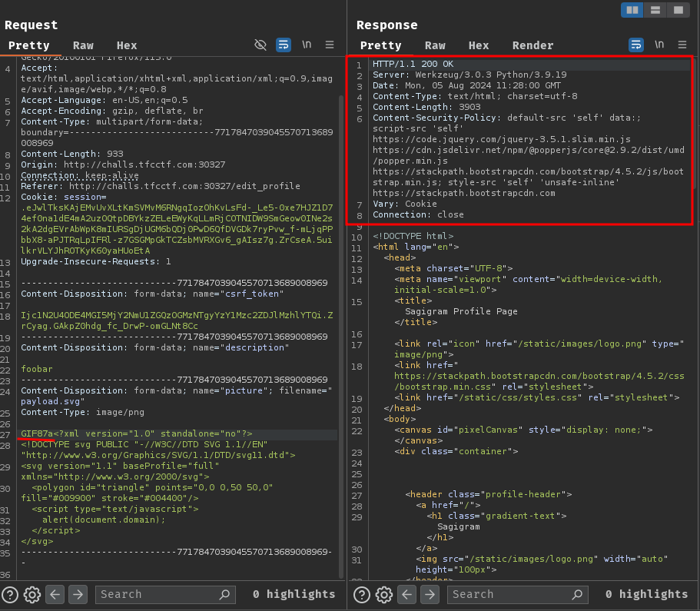Click the 'GIF87a<?xml' payload line

click(137, 433)
